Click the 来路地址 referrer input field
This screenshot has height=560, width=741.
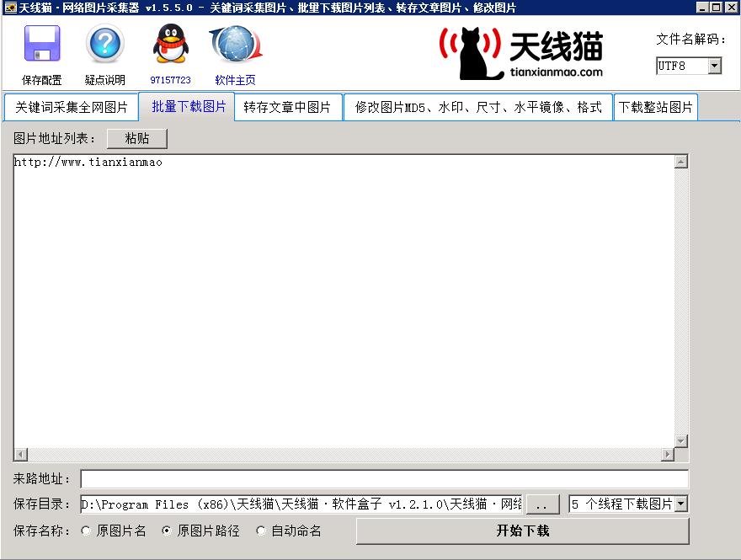pyautogui.click(x=384, y=478)
